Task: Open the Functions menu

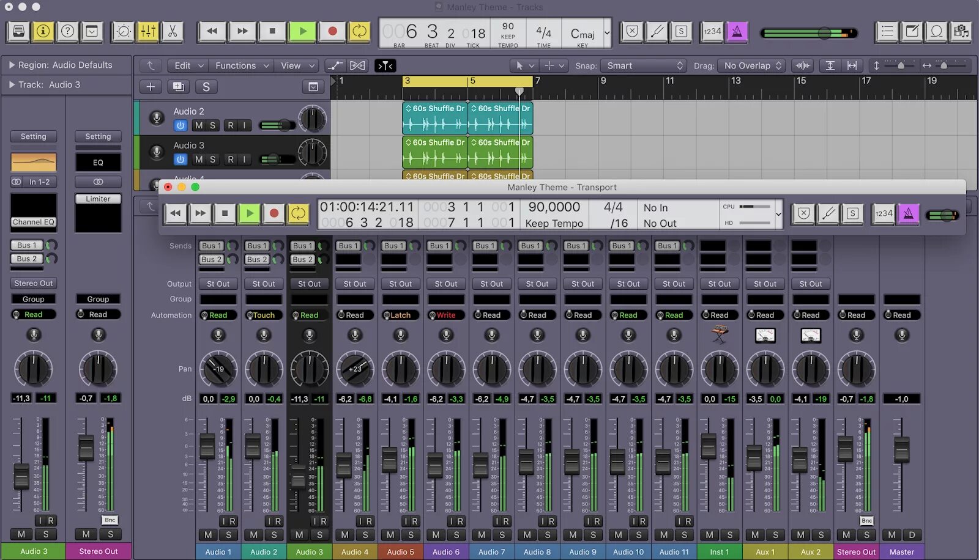Action: 242,65
